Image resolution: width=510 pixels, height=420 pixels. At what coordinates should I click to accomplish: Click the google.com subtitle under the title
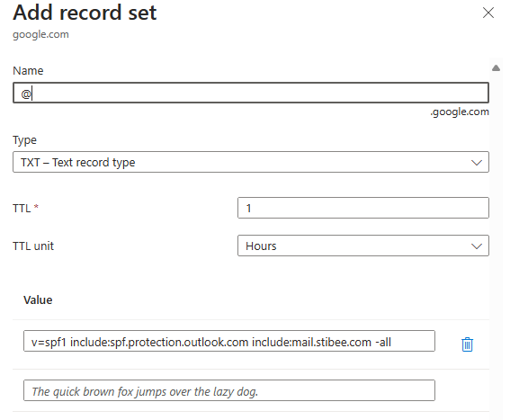(40, 34)
